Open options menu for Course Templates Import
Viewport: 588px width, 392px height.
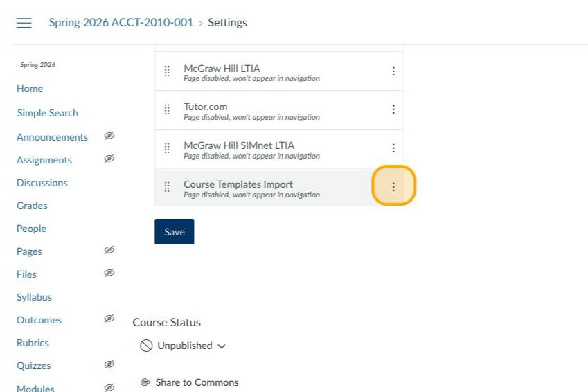coord(393,186)
